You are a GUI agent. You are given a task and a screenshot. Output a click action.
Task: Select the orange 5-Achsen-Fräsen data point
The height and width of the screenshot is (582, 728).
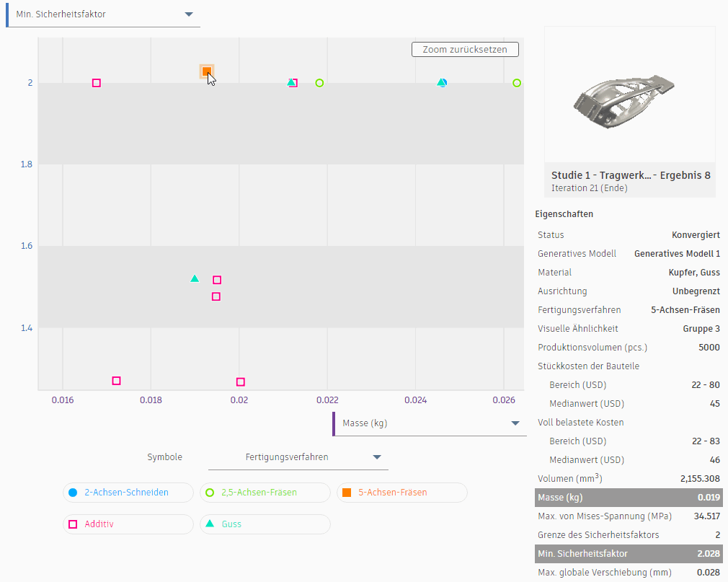click(207, 71)
